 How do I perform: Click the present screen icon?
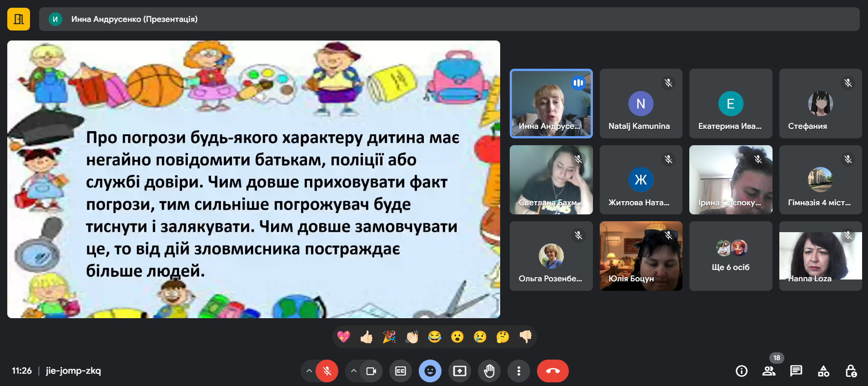click(x=460, y=371)
